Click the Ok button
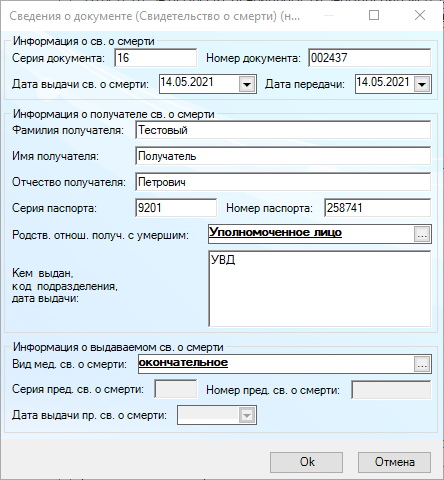Image resolution: width=444 pixels, height=480 pixels. [306, 462]
